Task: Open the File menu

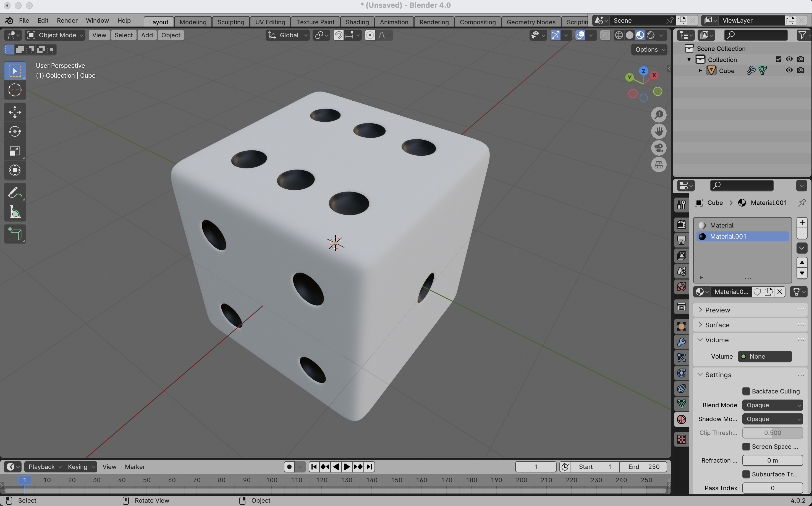Action: point(24,20)
